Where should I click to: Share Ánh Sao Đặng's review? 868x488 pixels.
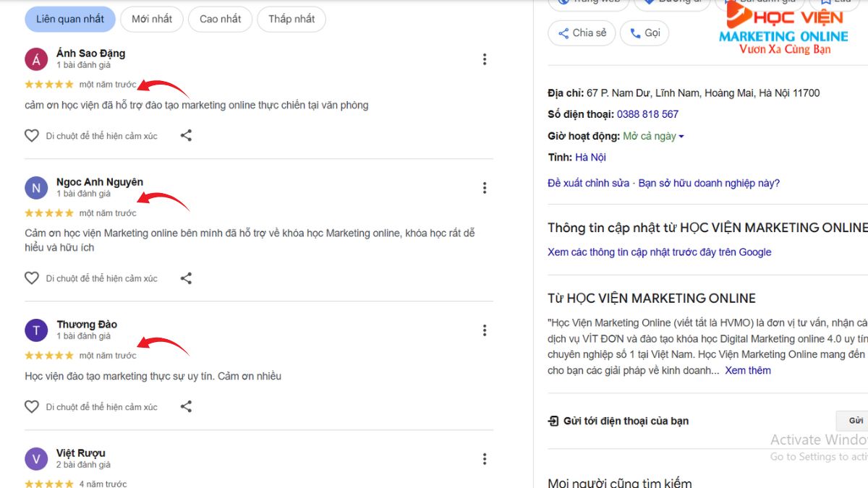[186, 135]
